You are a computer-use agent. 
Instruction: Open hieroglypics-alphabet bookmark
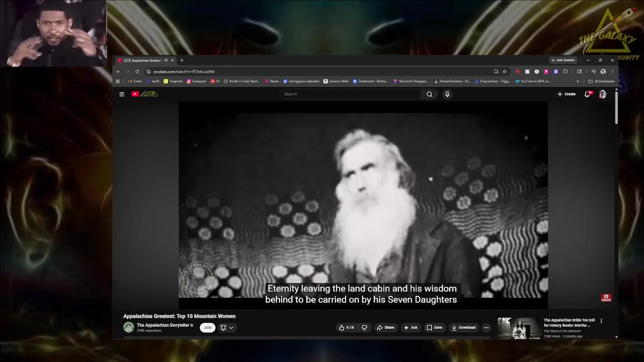click(x=301, y=81)
